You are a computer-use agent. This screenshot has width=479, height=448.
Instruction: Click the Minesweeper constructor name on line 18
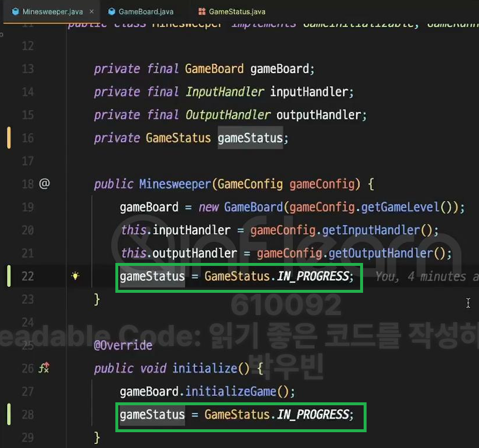175,184
